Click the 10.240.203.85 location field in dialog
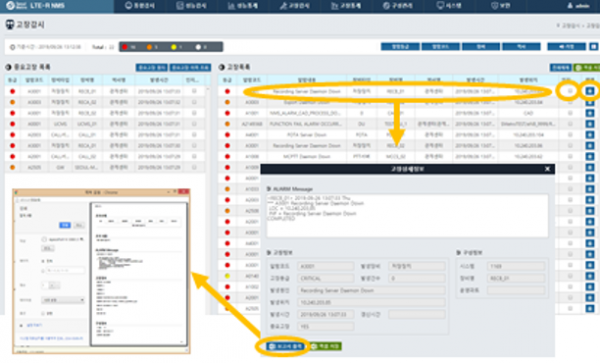The image size is (600, 363). tap(371, 302)
